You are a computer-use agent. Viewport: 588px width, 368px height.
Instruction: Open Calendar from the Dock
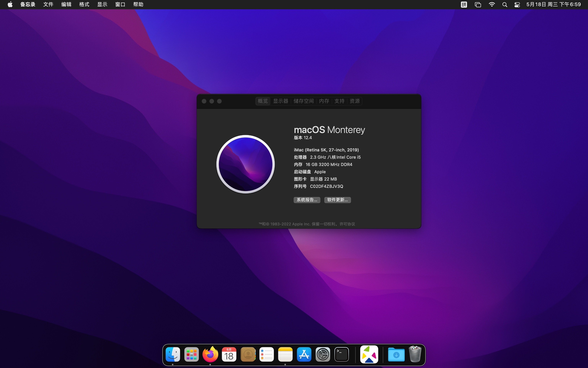coord(229,354)
